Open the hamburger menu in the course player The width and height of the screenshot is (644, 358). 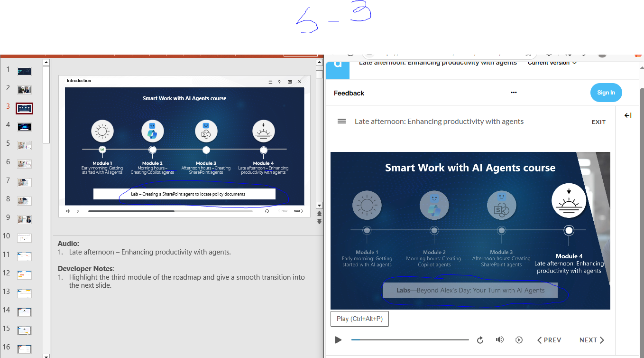[341, 121]
